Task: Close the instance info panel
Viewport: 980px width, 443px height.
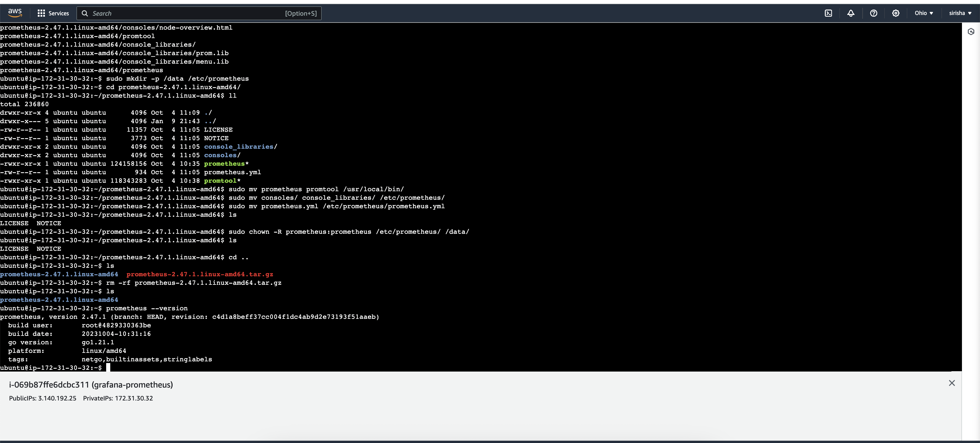Action: 951,383
